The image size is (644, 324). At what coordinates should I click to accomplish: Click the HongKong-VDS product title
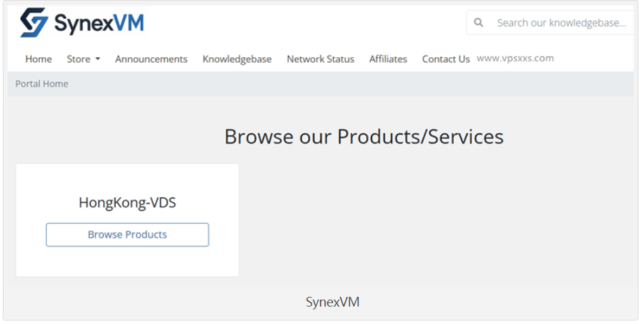point(128,203)
